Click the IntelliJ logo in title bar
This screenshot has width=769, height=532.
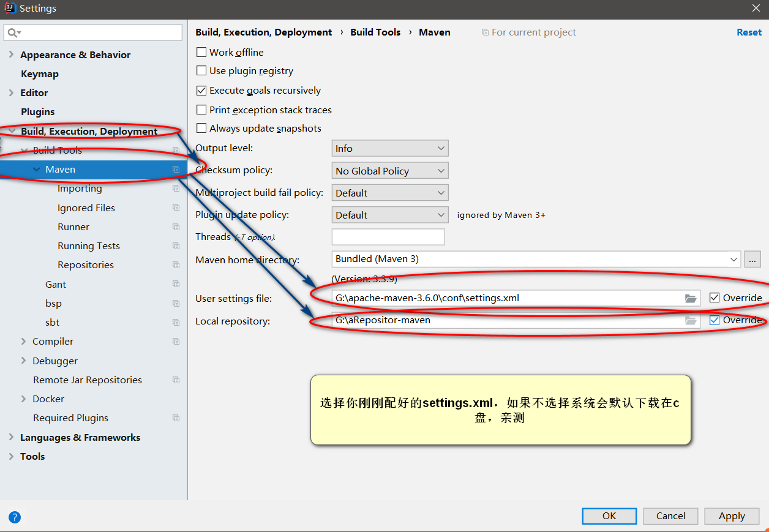[10, 8]
